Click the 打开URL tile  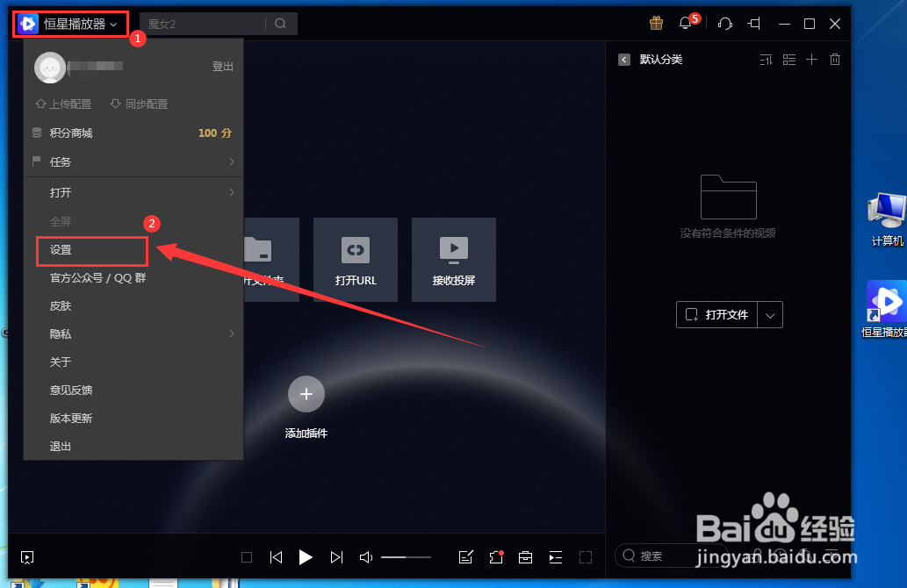click(356, 260)
